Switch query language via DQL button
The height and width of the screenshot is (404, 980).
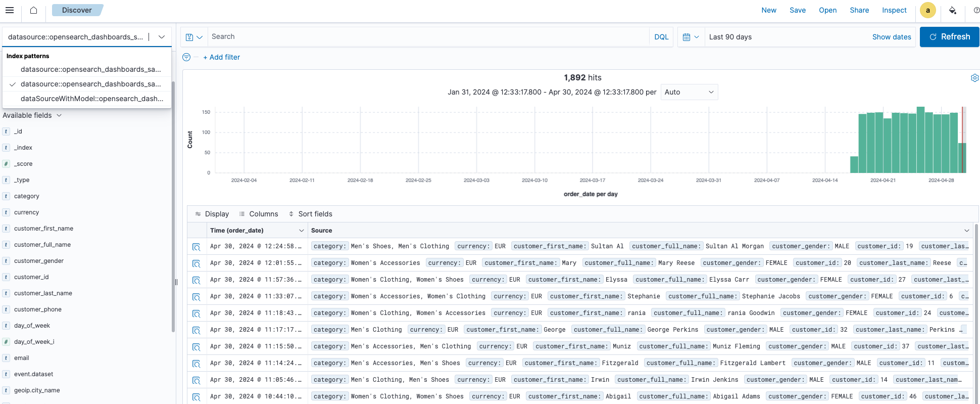point(661,37)
